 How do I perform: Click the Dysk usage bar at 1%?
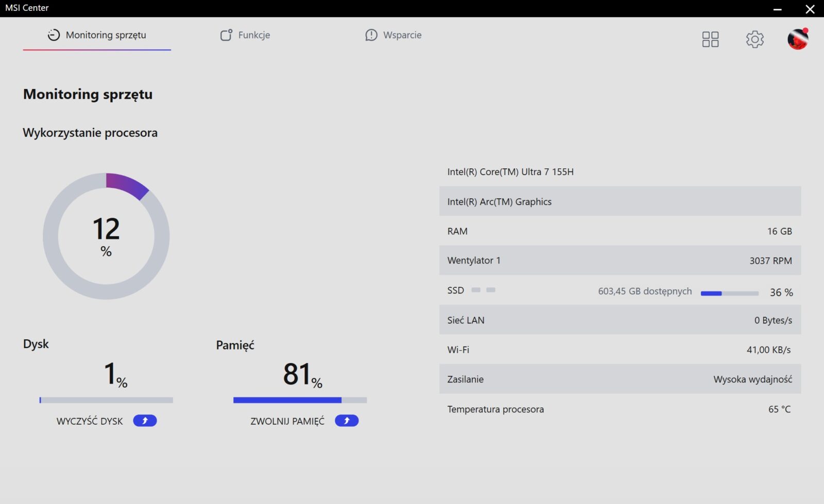click(x=106, y=400)
